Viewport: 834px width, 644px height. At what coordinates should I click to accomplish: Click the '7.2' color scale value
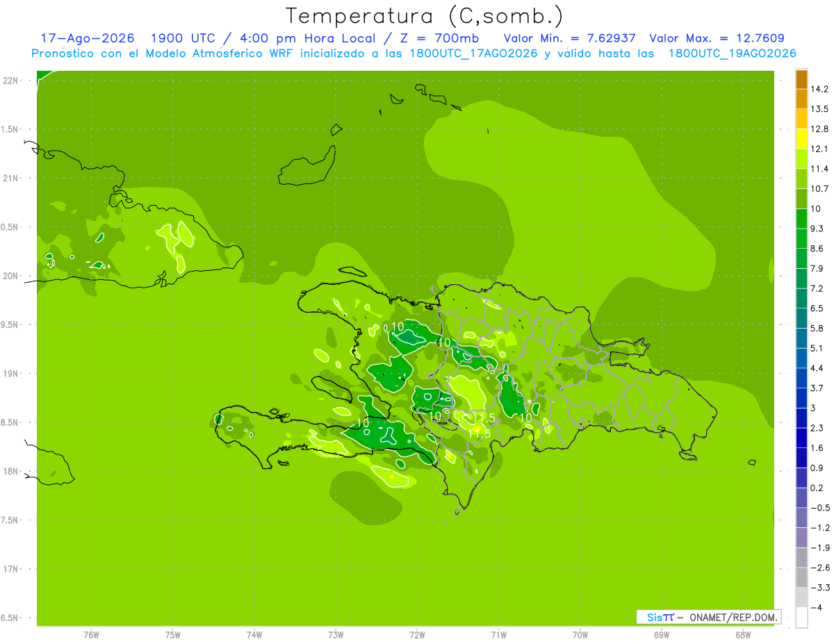pos(817,288)
